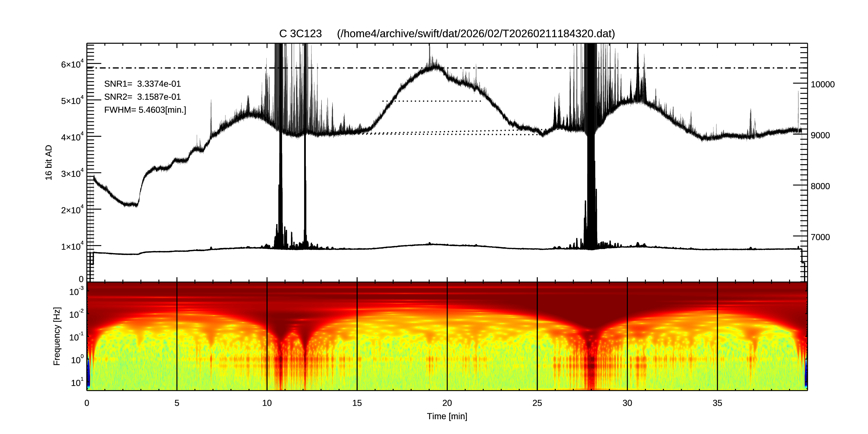Click the 6×10^4 left axis tick label
Viewport: 868px width, 434px height.
72,64
